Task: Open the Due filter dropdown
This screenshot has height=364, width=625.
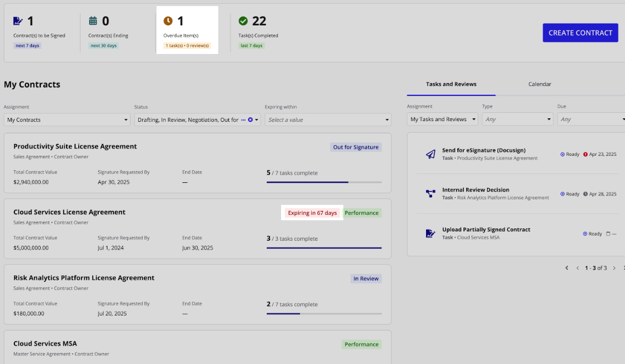Action: point(591,119)
